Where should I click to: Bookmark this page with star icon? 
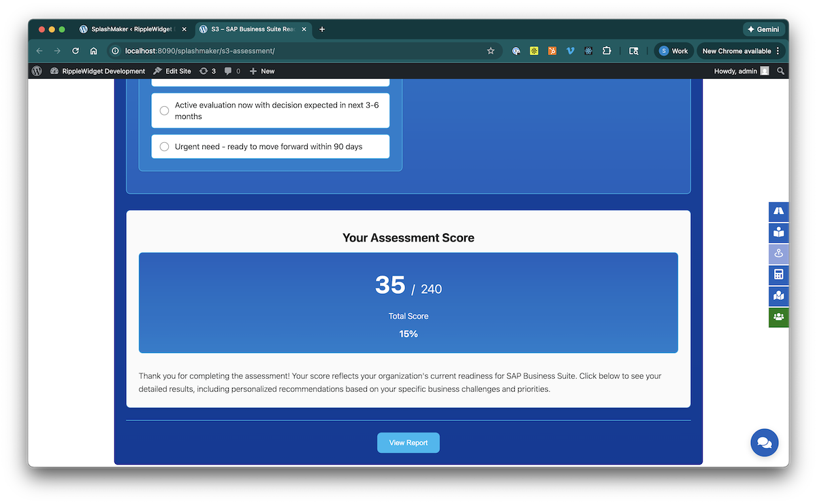coord(490,51)
